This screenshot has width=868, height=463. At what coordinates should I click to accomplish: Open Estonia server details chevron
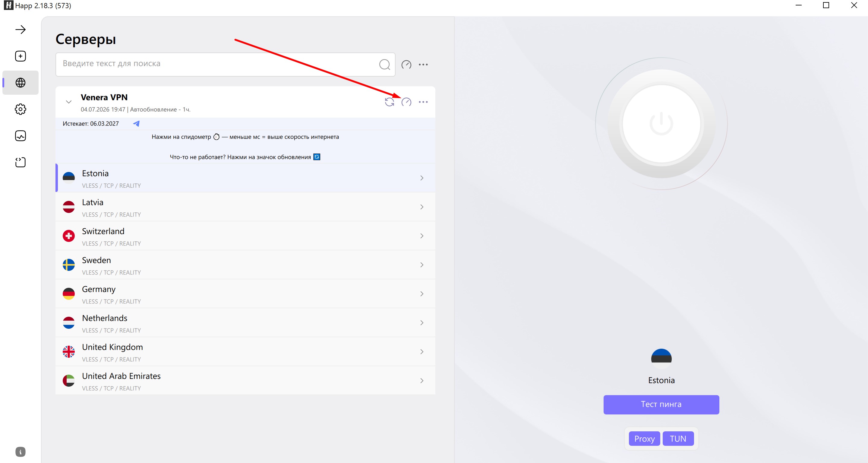421,178
